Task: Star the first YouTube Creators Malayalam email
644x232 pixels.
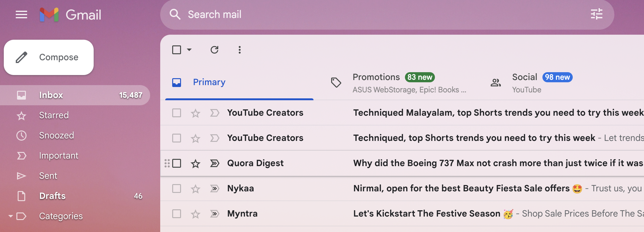Action: click(x=196, y=113)
